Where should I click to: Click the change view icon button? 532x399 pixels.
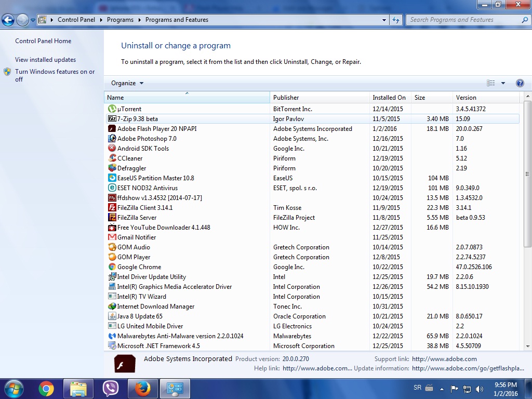(x=490, y=83)
